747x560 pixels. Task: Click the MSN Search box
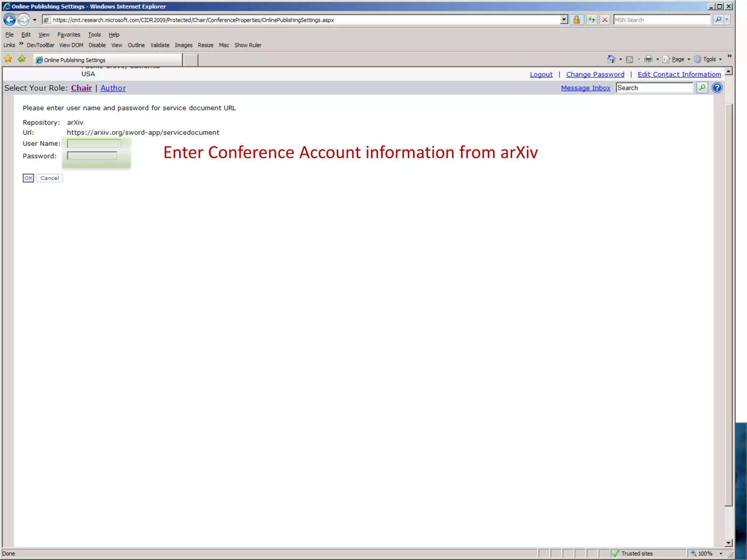point(662,20)
